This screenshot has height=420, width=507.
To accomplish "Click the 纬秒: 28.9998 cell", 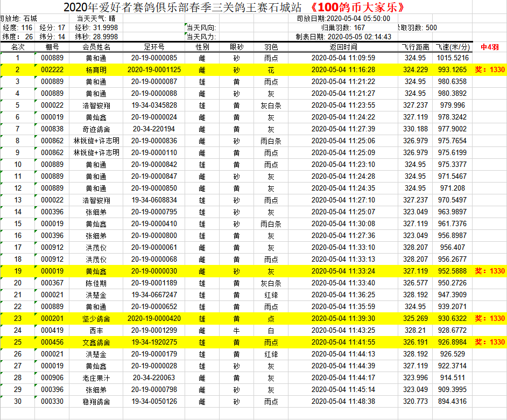I will click(x=96, y=37).
